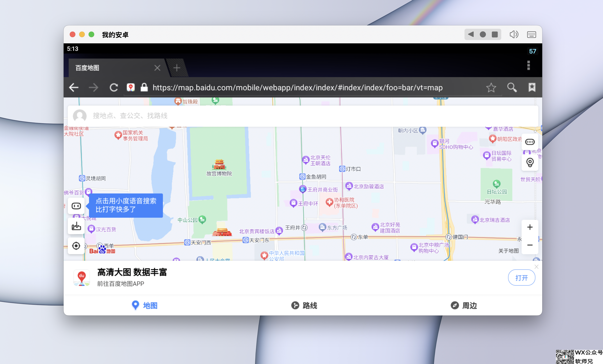Close the 百度地图 tab
The height and width of the screenshot is (364, 603).
pyautogui.click(x=157, y=68)
